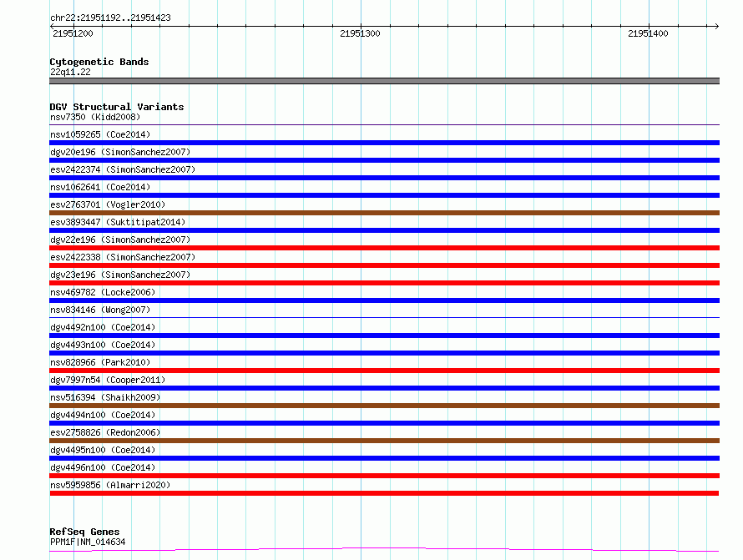This screenshot has width=743, height=560.
Task: Open gene PPM1F|NM_014634 label
Action: point(88,542)
